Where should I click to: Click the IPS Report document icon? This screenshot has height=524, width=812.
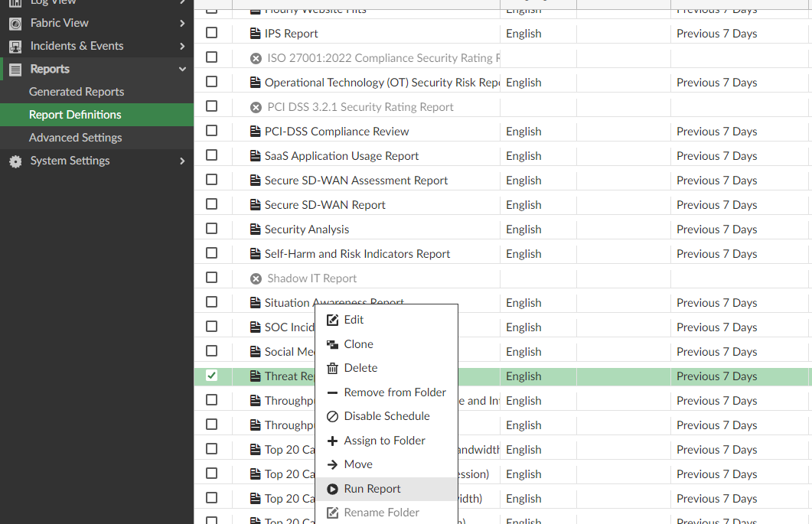tap(256, 34)
